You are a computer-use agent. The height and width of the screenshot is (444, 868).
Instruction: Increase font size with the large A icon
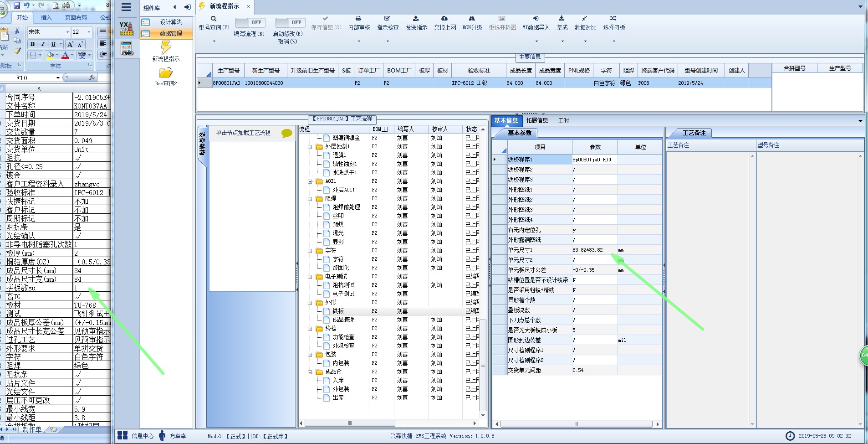(70, 44)
